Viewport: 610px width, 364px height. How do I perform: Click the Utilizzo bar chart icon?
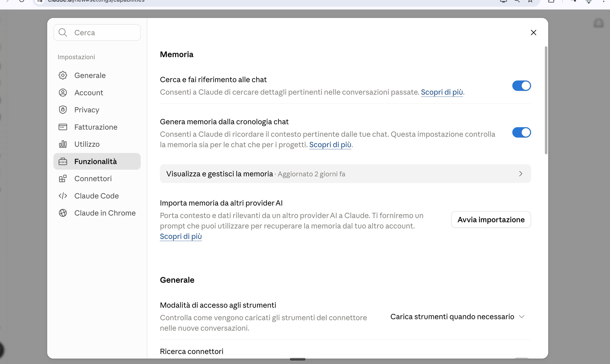(x=63, y=144)
